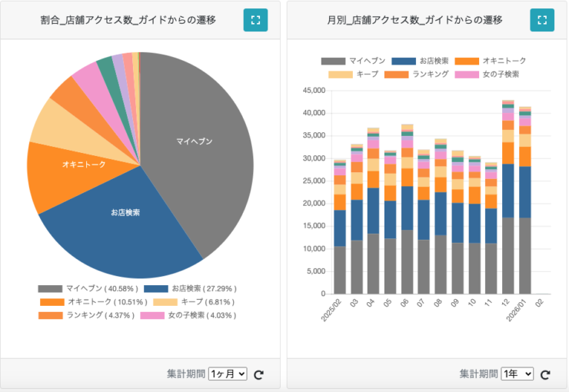Refresh the pie chart data
This screenshot has width=569, height=392.
coord(259,374)
